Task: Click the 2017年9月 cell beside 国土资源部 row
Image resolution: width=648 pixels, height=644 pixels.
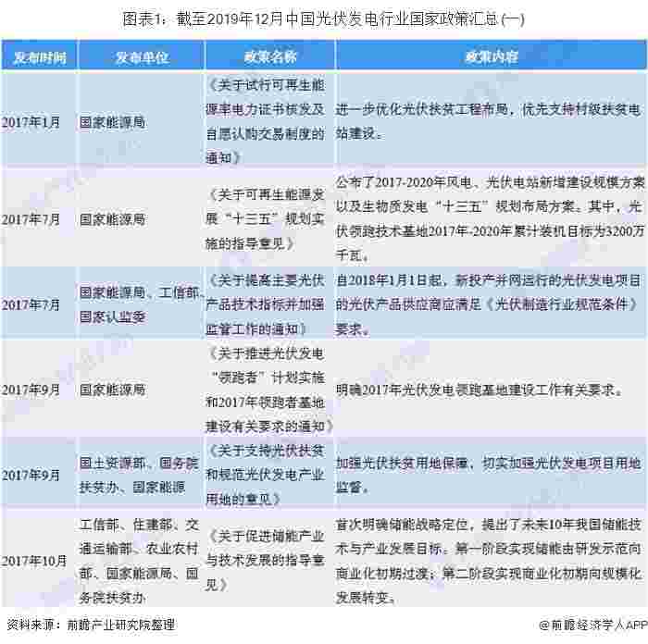Action: (x=31, y=476)
